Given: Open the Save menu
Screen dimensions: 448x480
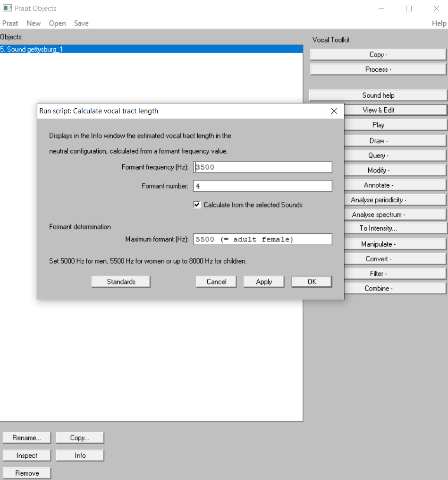Looking at the screenshot, I should click(x=81, y=23).
